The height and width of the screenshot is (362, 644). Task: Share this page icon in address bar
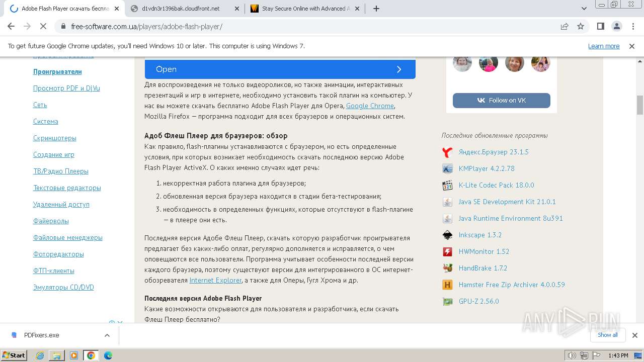(x=565, y=26)
